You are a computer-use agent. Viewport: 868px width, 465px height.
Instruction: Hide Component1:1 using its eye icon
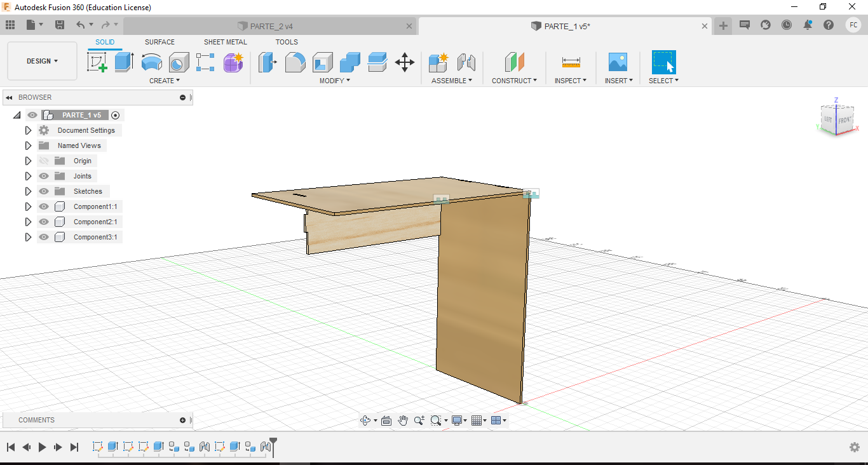[44, 206]
